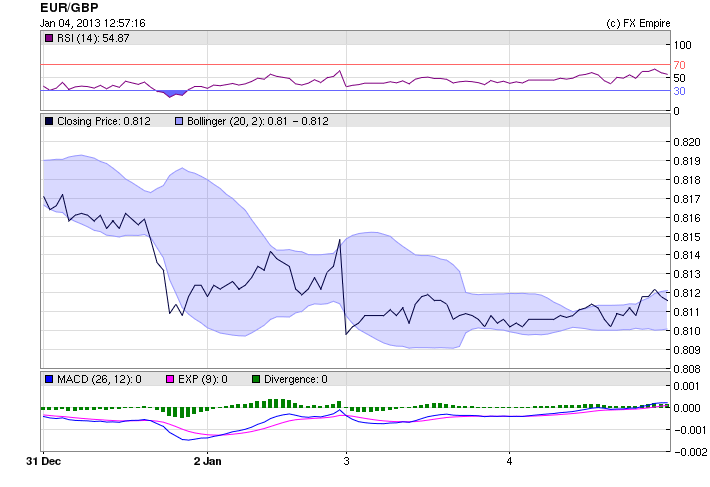Click the price spike peak before 3 Jan
710x487 pixels.
point(339,240)
